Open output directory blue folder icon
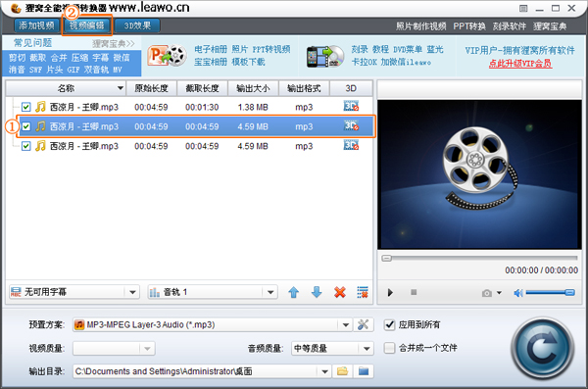Image resolution: width=588 pixels, height=389 pixels. tap(364, 371)
